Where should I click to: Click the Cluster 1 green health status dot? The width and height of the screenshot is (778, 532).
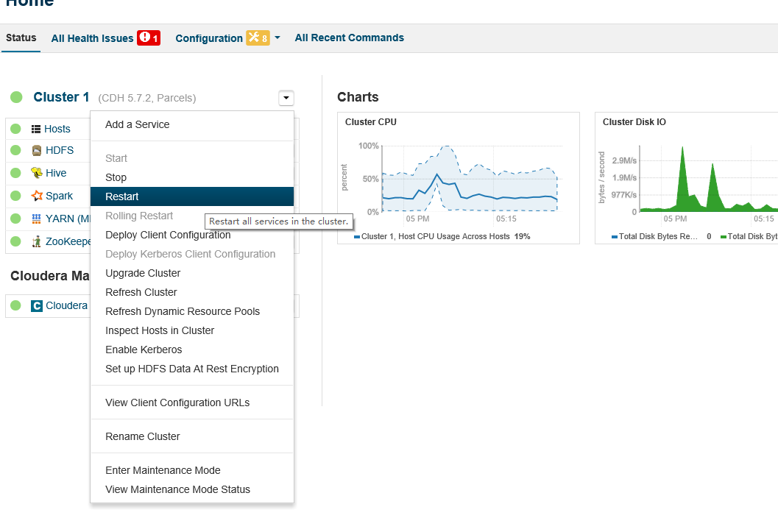[x=16, y=97]
